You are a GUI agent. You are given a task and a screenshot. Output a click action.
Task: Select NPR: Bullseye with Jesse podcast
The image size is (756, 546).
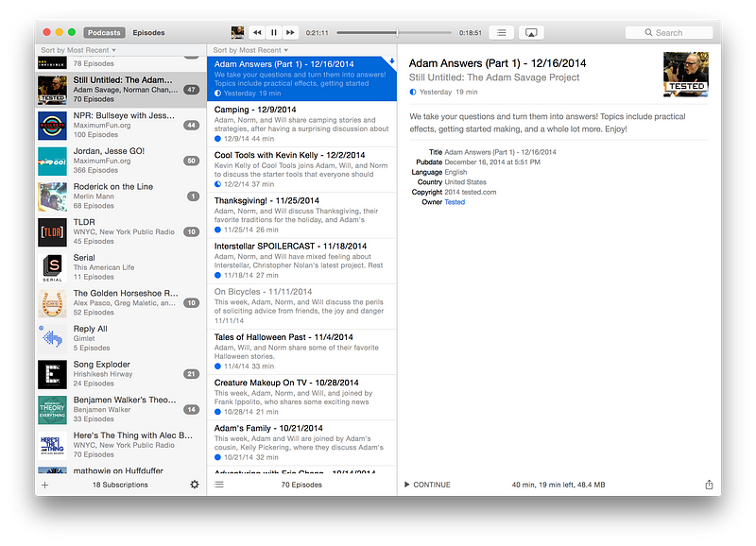(x=121, y=126)
